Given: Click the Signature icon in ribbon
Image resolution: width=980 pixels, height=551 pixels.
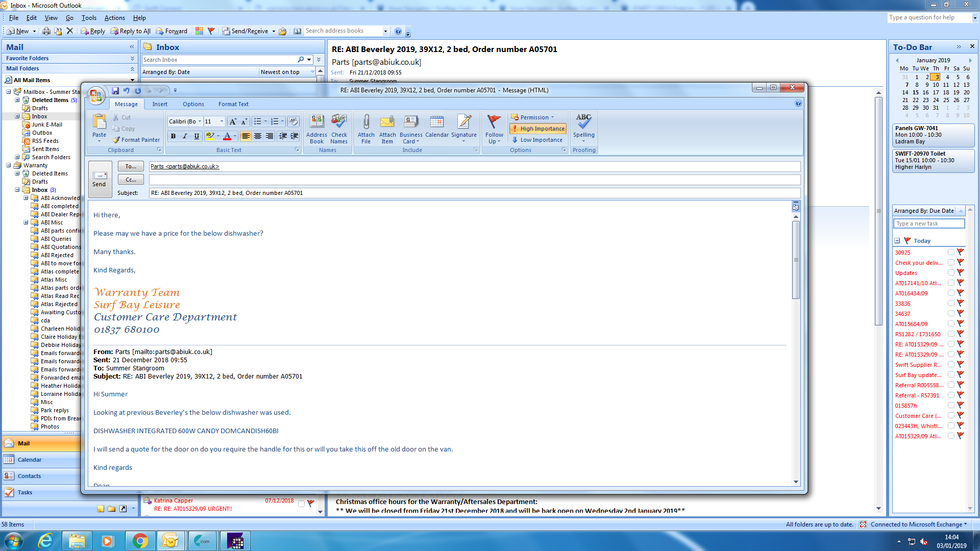Looking at the screenshot, I should click(x=464, y=122).
